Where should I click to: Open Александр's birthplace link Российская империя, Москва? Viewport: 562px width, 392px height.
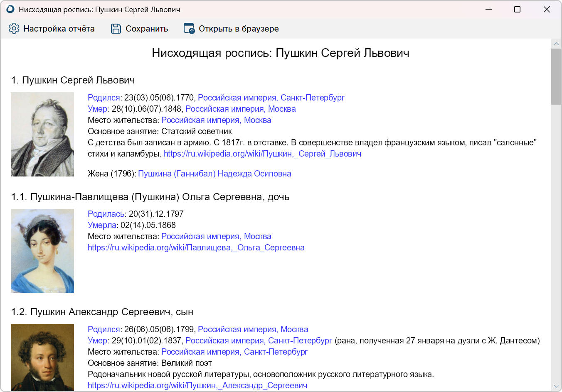[253, 329]
